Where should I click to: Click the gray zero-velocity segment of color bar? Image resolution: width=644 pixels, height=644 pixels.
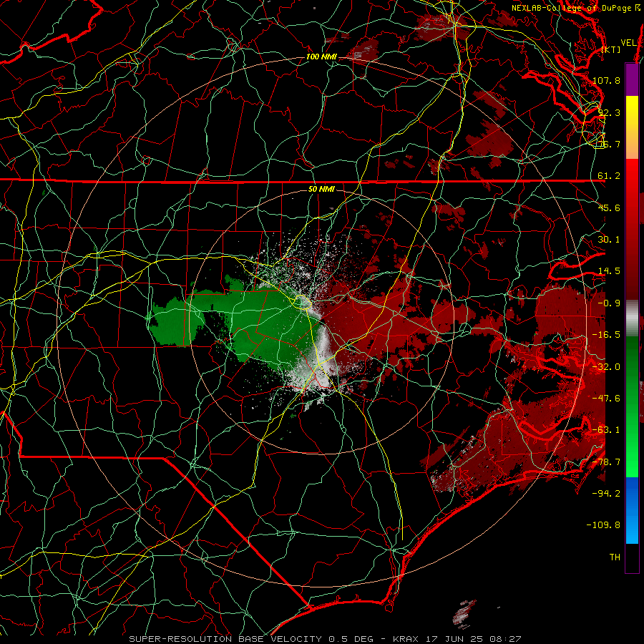point(632,318)
